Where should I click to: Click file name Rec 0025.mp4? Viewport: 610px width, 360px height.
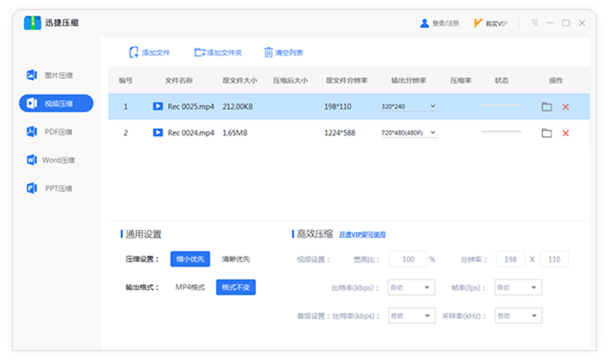click(x=191, y=106)
